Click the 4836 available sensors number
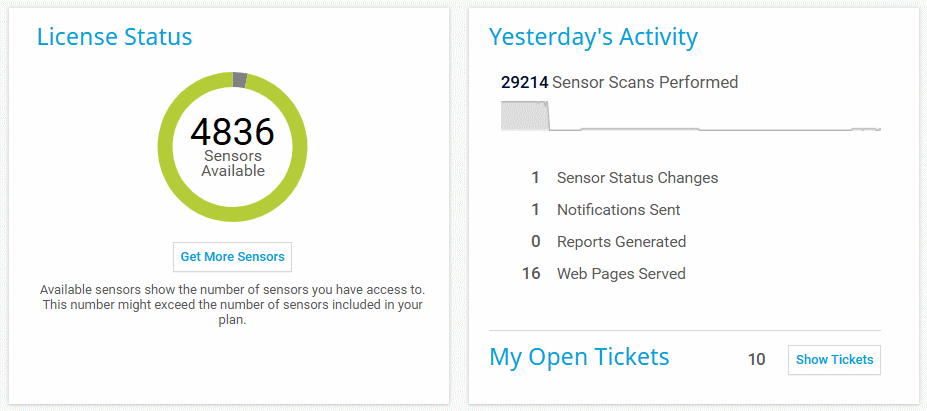The width and height of the screenshot is (927, 411). coord(232,132)
